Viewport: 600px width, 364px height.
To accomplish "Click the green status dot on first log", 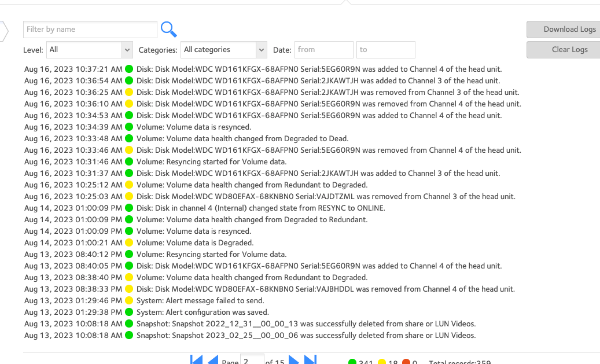I will click(x=128, y=69).
